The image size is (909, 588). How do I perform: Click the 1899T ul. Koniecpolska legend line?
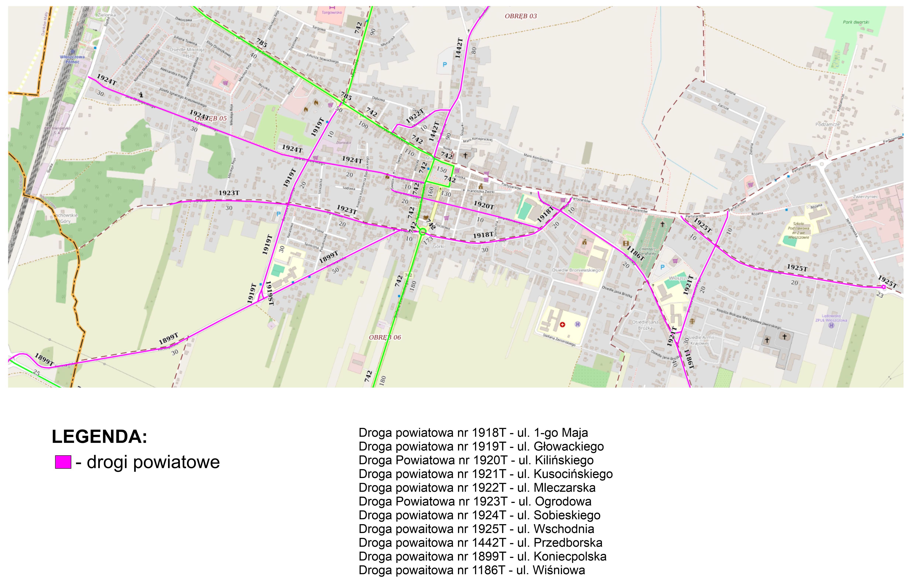tap(483, 556)
